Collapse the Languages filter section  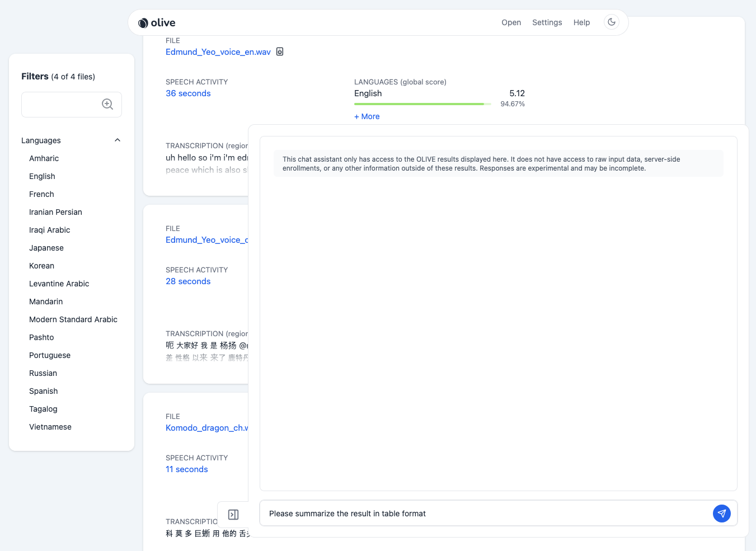coord(118,140)
